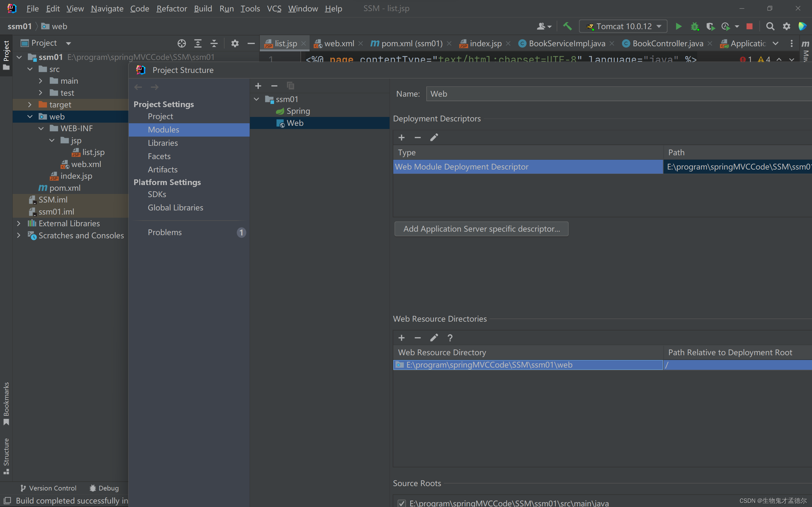Stop the running Tomcat server
The width and height of the screenshot is (812, 507).
coord(749,26)
